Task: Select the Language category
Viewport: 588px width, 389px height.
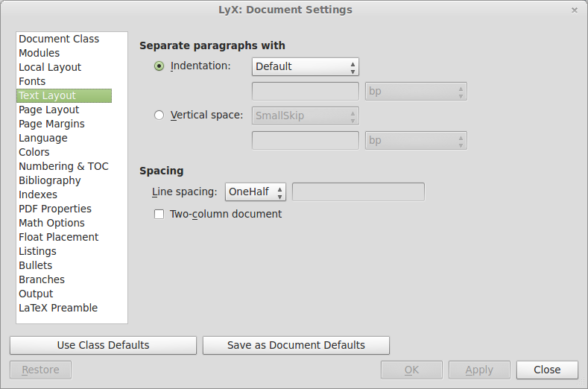Action: pyautogui.click(x=43, y=138)
